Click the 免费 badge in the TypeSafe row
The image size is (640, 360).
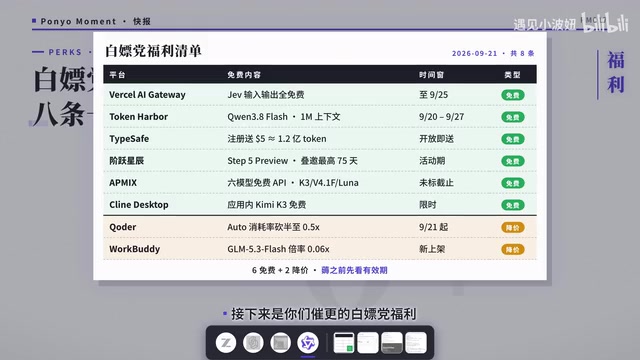click(x=513, y=139)
